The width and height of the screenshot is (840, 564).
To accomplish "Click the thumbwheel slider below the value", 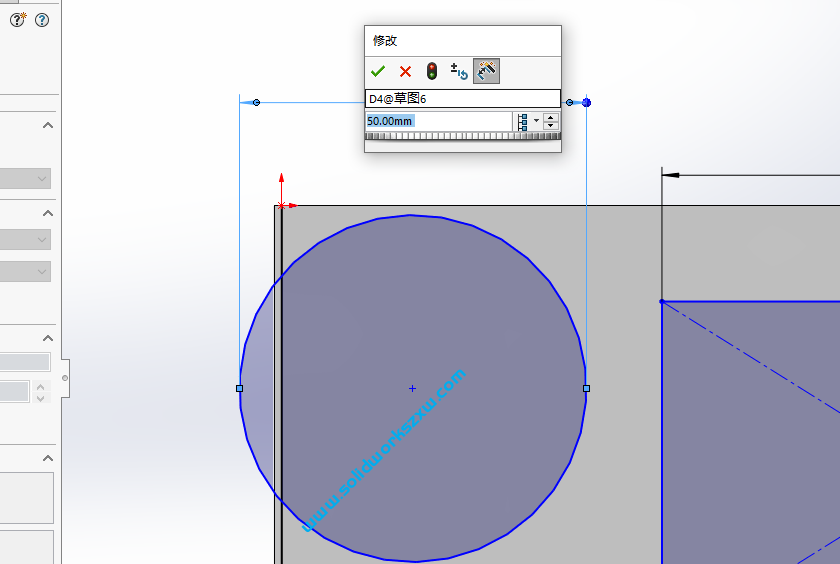I will pyautogui.click(x=463, y=136).
